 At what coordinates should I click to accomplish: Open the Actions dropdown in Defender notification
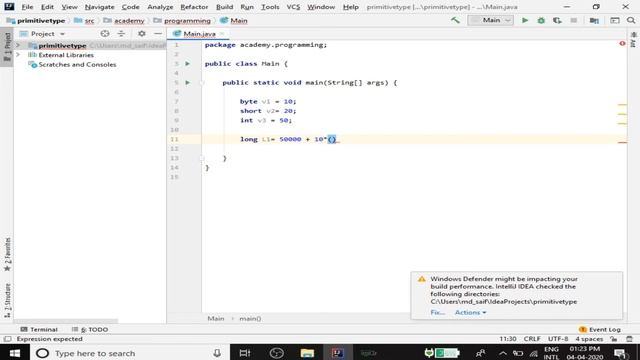point(470,312)
